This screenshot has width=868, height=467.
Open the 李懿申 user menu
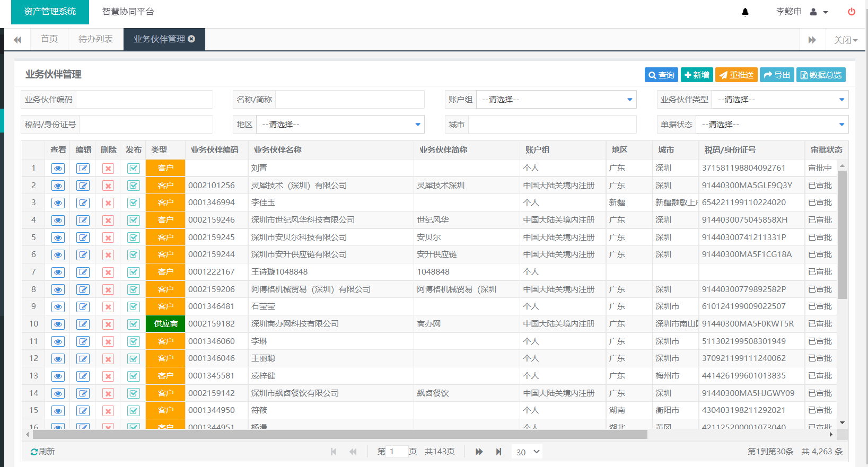(802, 12)
